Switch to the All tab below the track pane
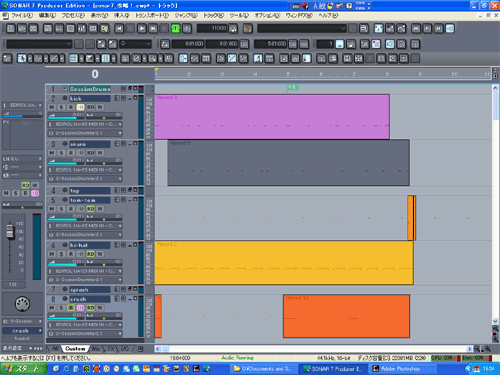This screenshot has width=500, height=375. [55, 349]
